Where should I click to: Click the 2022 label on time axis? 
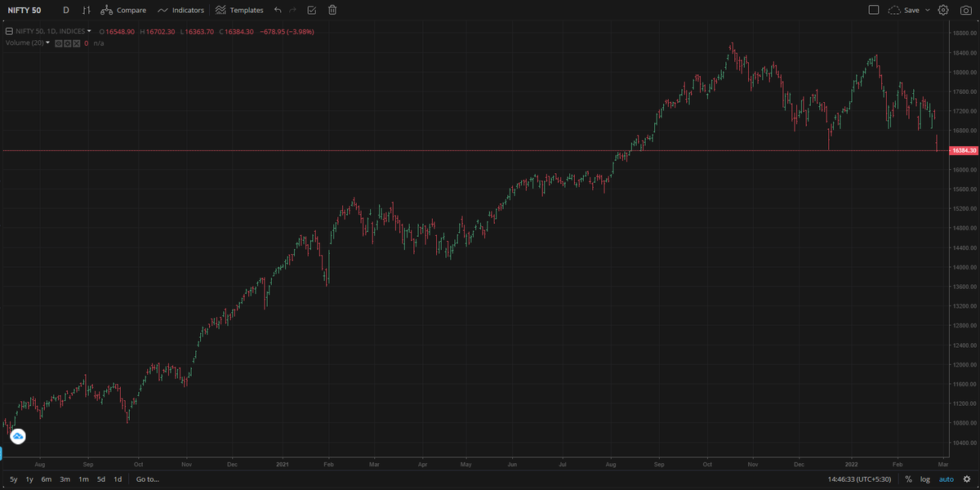[x=853, y=463]
